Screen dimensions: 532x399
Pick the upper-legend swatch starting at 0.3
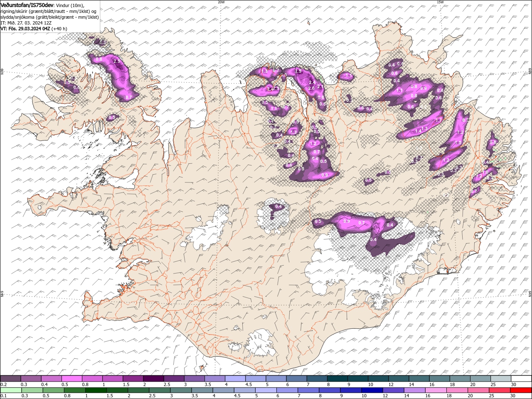(x=31, y=378)
